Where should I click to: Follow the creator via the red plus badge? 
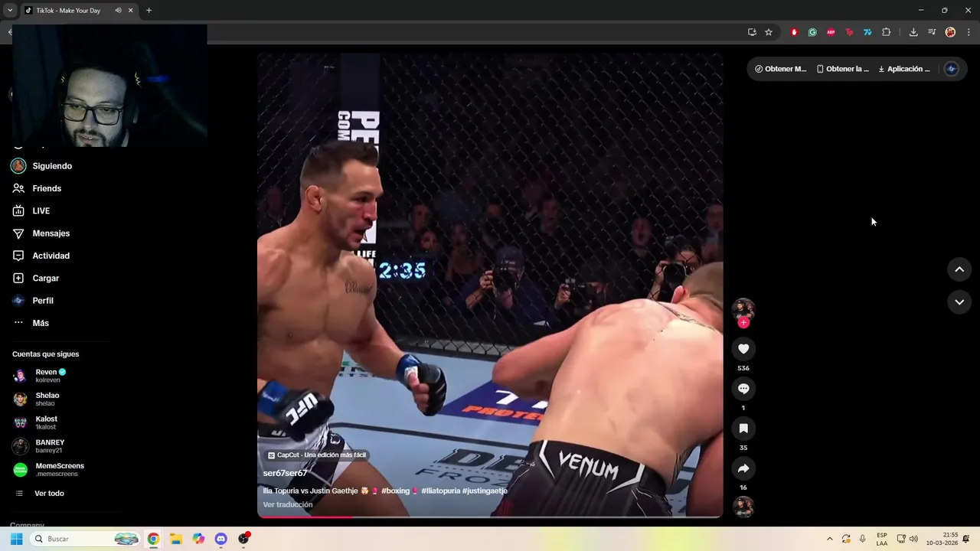click(x=743, y=323)
